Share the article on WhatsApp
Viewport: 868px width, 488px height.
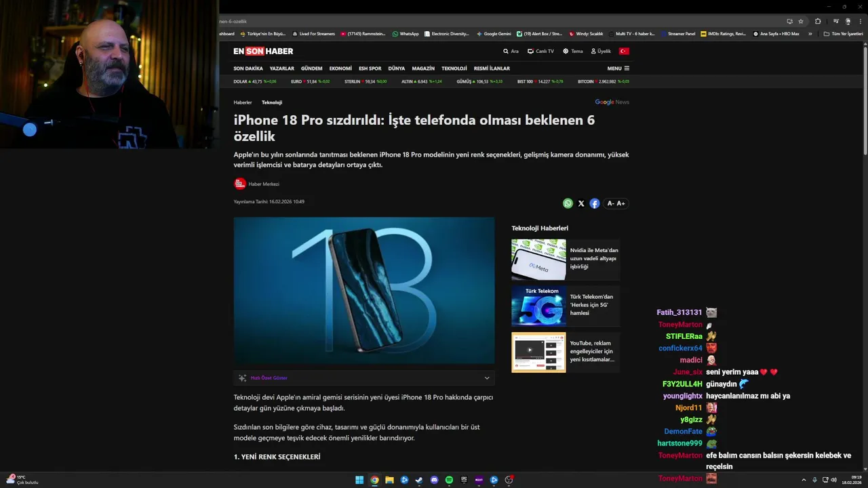(568, 203)
